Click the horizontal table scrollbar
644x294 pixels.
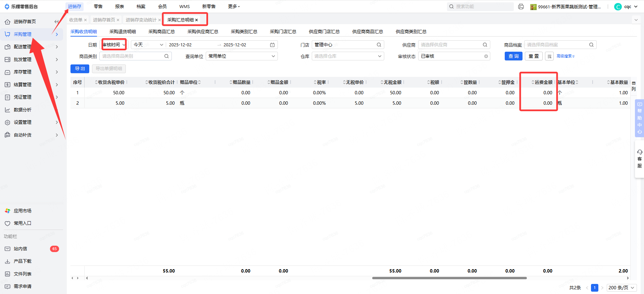449,278
